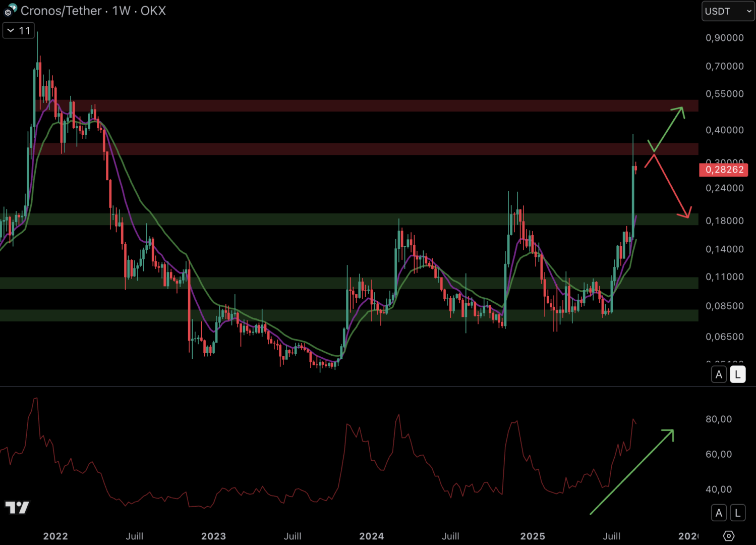Click the Cronos coin logo icon
Viewport: 756px width, 545px height.
(11, 10)
